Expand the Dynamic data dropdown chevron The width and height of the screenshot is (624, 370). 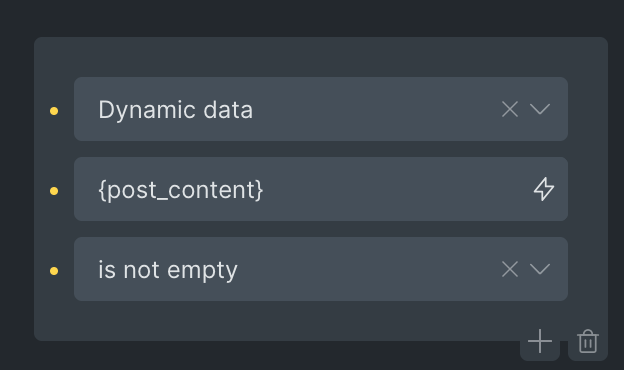(540, 109)
